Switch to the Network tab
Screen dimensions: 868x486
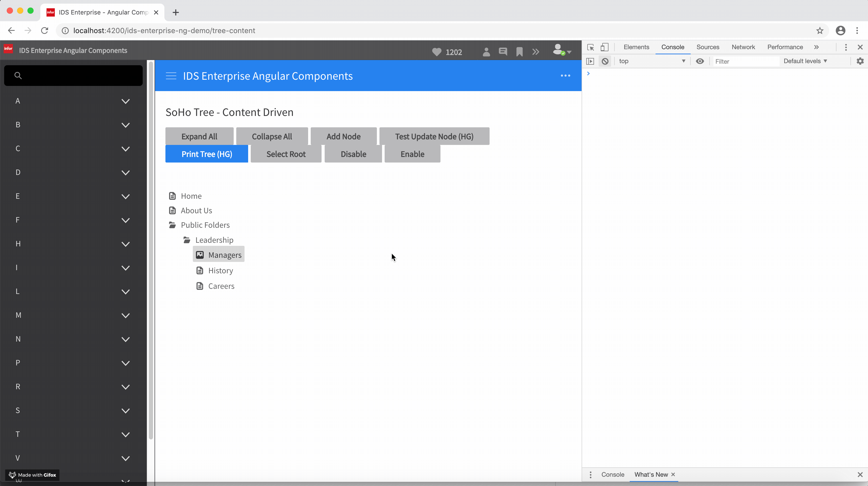pos(743,47)
